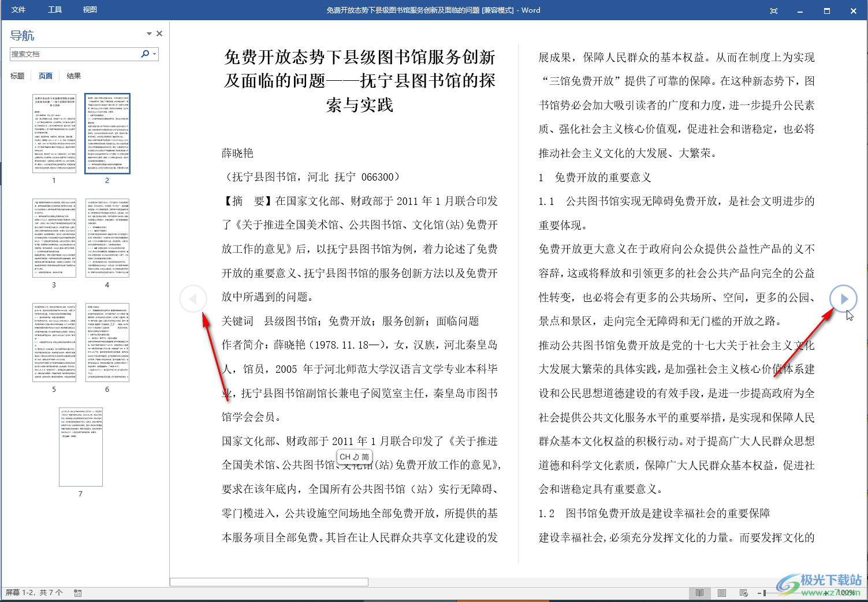Expand search options dropdown arrow

click(155, 54)
